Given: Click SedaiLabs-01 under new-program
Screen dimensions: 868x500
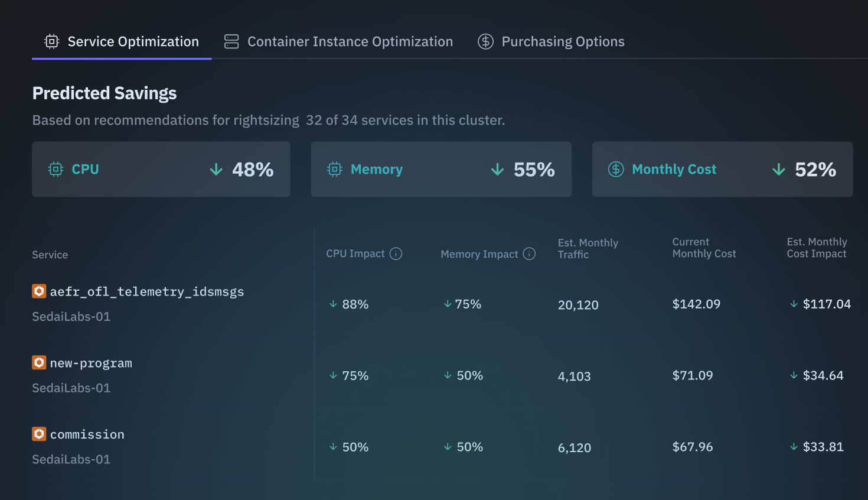Looking at the screenshot, I should (71, 388).
